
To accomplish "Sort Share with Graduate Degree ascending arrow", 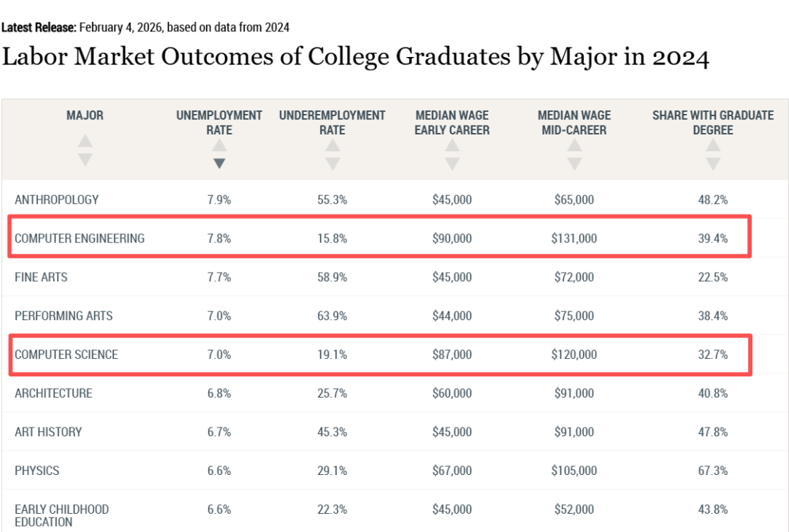I will [x=713, y=145].
